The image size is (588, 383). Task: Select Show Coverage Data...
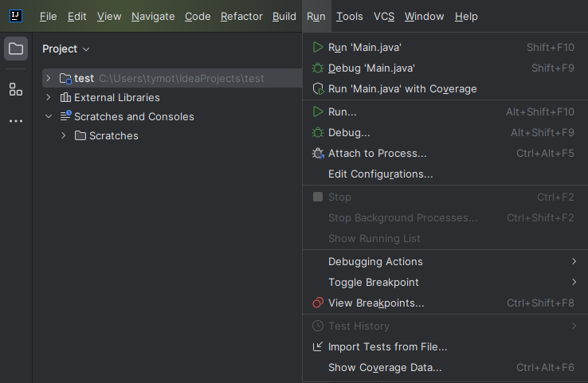[x=445, y=367]
